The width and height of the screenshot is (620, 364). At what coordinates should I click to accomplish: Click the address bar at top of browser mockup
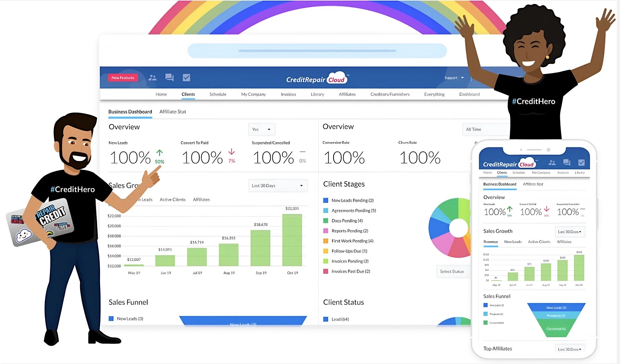317,51
